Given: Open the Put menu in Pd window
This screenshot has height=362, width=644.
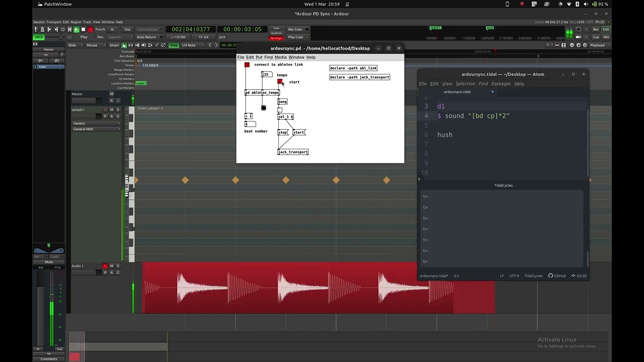Looking at the screenshot, I should [259, 57].
